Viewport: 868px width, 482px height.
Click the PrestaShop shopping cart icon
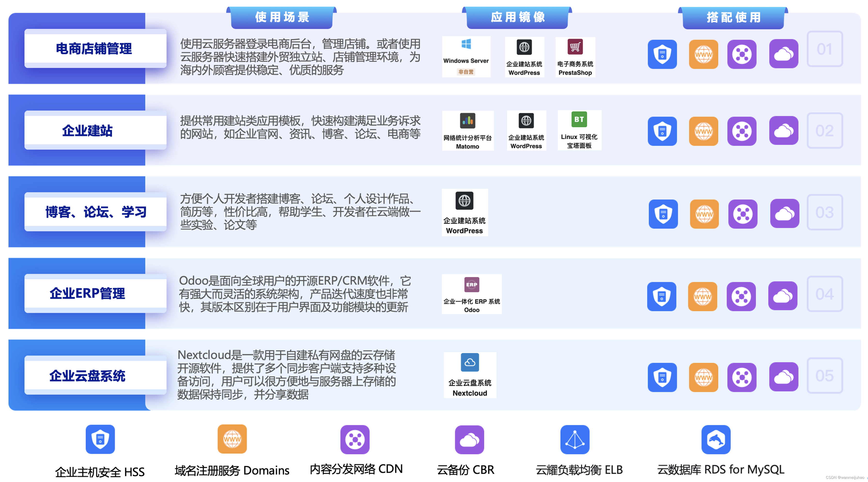coord(575,47)
